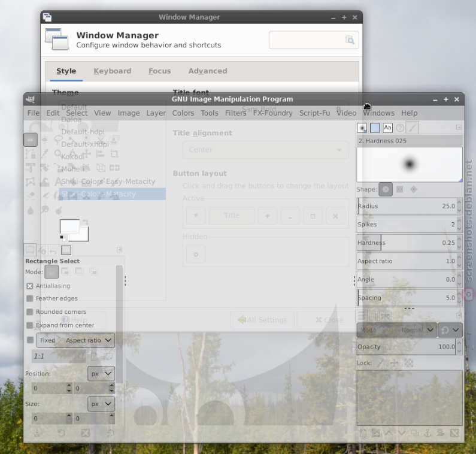This screenshot has width=476, height=454.
Task: Select the Alignment tool
Action: [100, 154]
